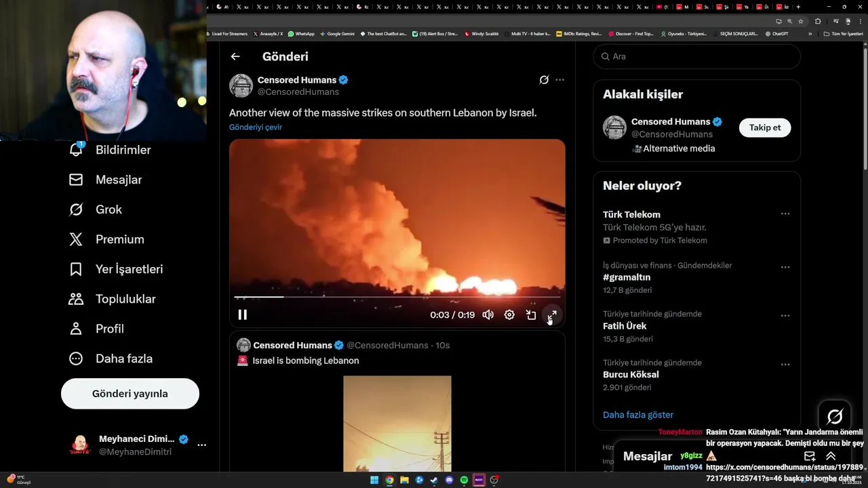This screenshot has height=488, width=868.
Task: Open the Google Gemini bookmark
Action: 337,33
